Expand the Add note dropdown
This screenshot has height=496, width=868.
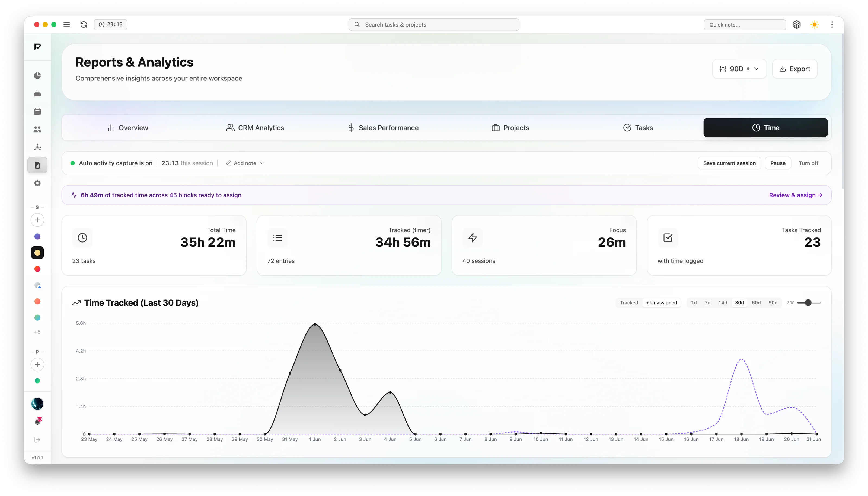(244, 163)
